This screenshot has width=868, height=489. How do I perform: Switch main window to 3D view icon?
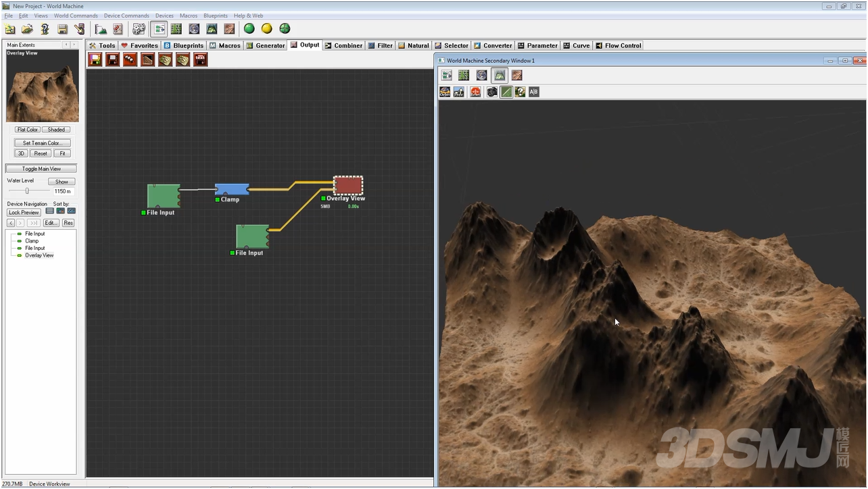pyautogui.click(x=212, y=29)
